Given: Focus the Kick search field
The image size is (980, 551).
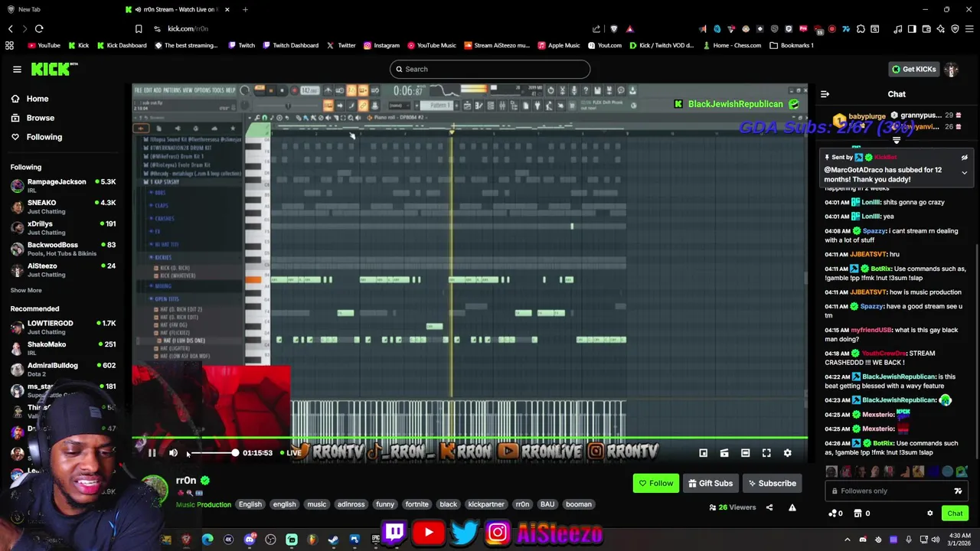Looking at the screenshot, I should coord(490,69).
